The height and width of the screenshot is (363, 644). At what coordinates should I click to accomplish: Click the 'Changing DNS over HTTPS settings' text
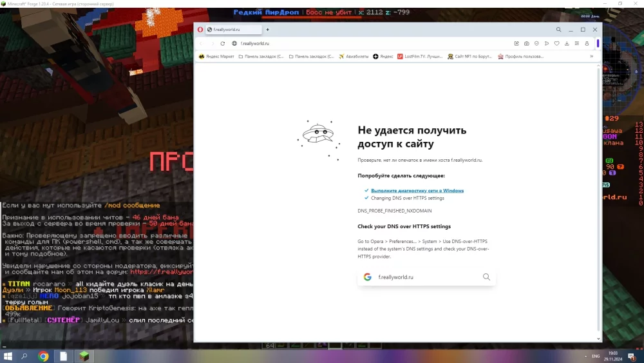coord(408,198)
